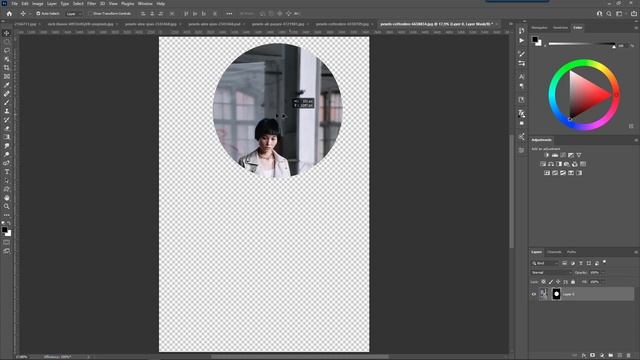Click the canvas vertical scrollbar
This screenshot has height=360, width=640.
[511, 192]
